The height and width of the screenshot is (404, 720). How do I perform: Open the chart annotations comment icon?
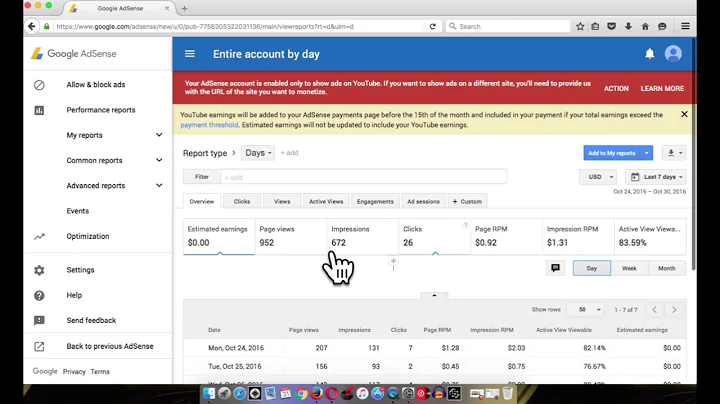pos(555,268)
